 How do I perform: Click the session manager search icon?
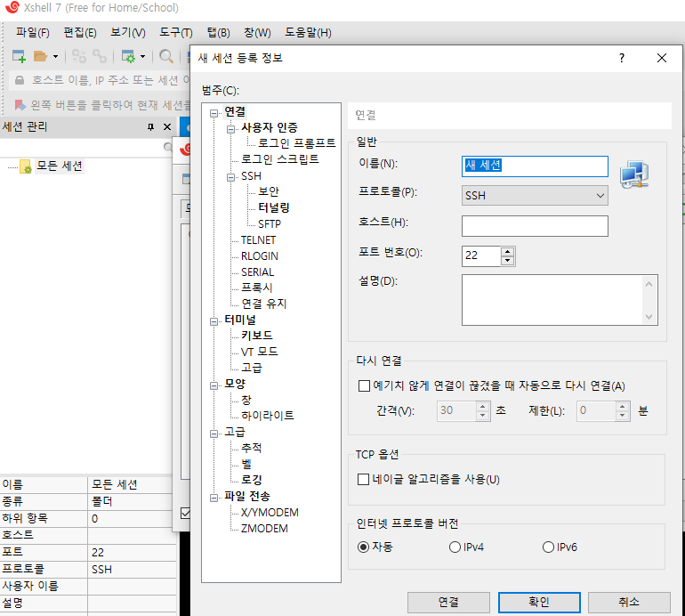(x=168, y=147)
